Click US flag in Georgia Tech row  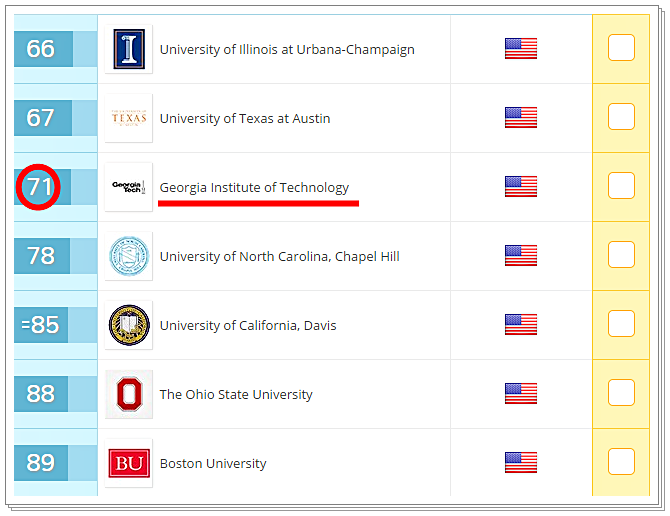521,187
